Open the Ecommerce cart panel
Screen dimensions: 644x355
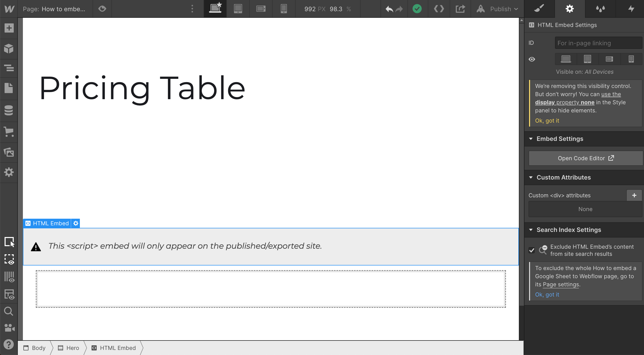(9, 132)
